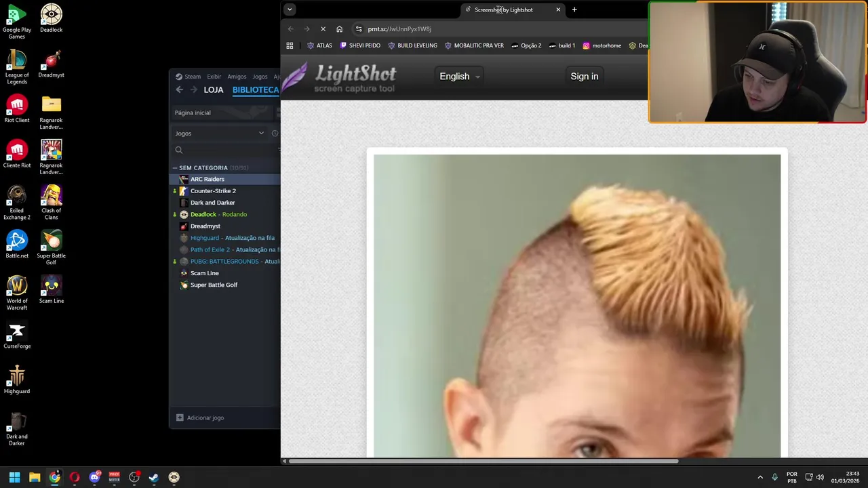This screenshot has height=488, width=868.
Task: Click the horizontal scrollbar of the browser
Action: (482, 462)
